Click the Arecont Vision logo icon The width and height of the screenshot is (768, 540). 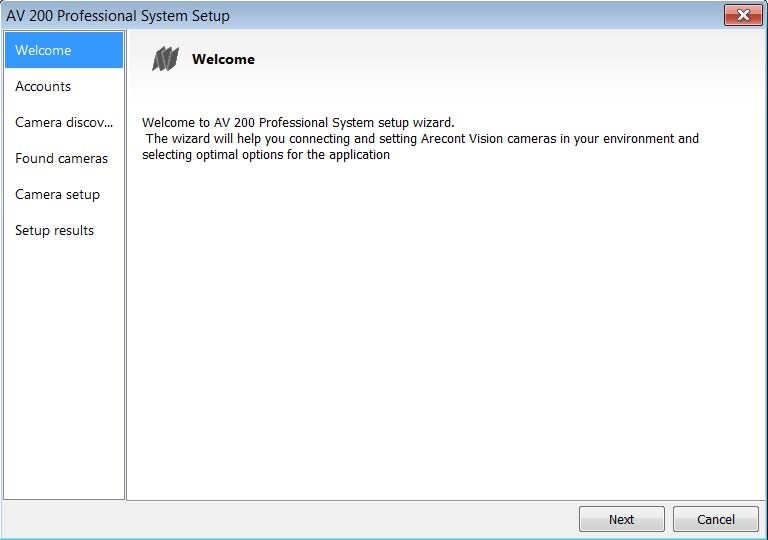click(x=165, y=59)
